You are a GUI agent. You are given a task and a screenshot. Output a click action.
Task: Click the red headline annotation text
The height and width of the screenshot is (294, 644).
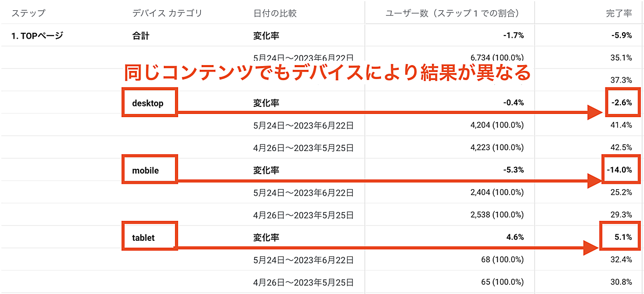pyautogui.click(x=327, y=72)
